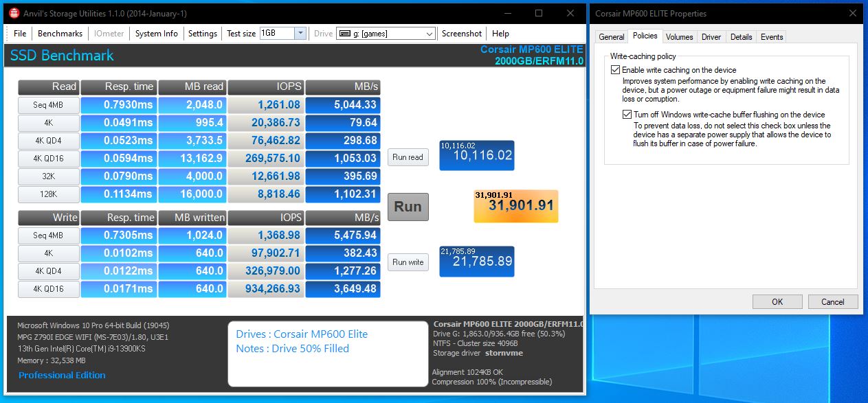Image resolution: width=868 pixels, height=403 pixels.
Task: Open the Benchmarks menu
Action: [60, 33]
